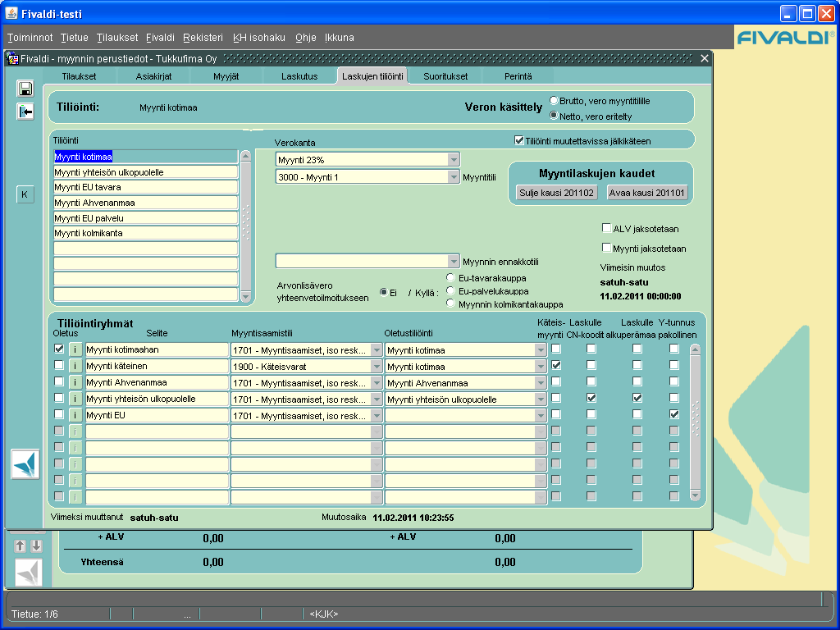Toggle Laskulle CN-koodit for Myynti yhteisön ulkopuolelle
The width and height of the screenshot is (840, 630).
[591, 398]
